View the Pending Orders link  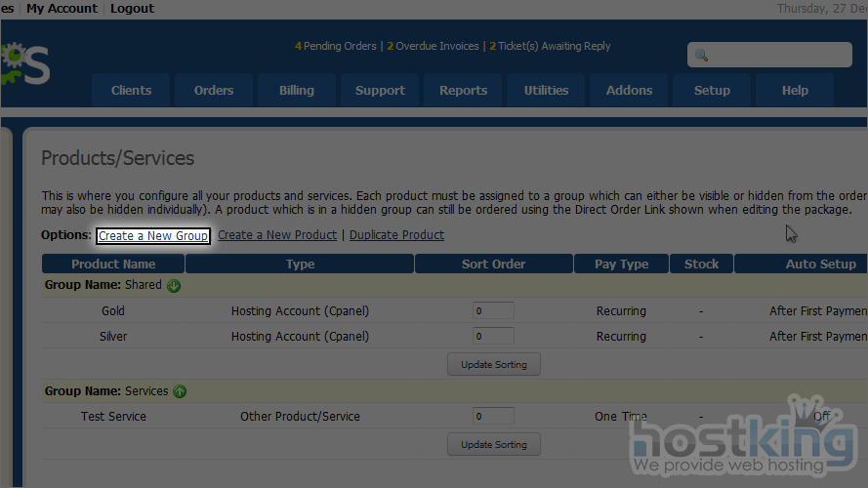coord(336,46)
